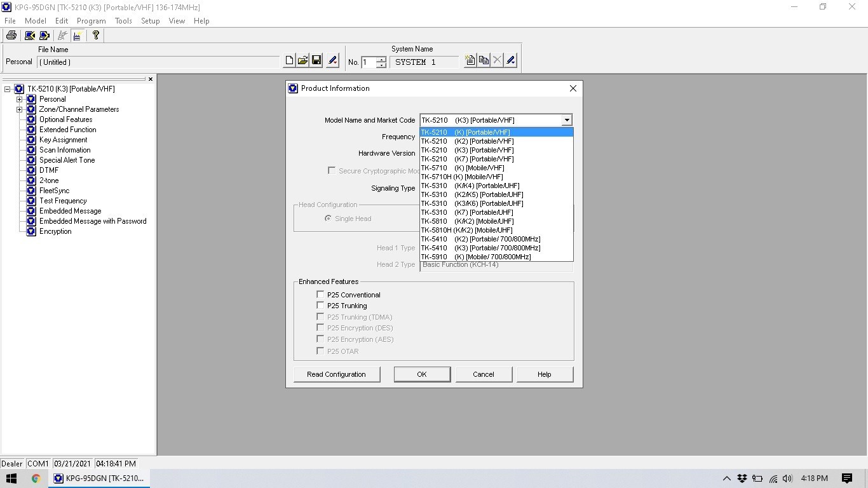Click the new system icon beside SYSTEM 1
This screenshot has height=488, width=868.
pos(470,60)
